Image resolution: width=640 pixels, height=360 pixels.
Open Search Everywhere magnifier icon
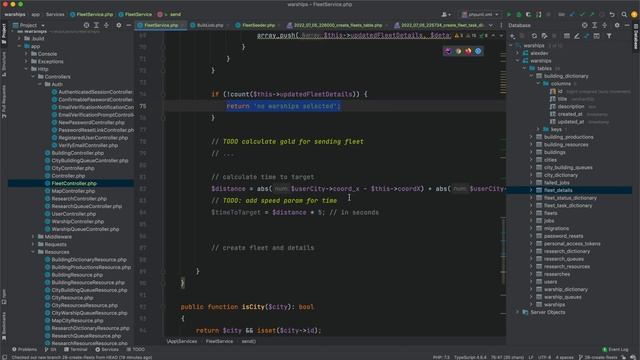[x=624, y=14]
